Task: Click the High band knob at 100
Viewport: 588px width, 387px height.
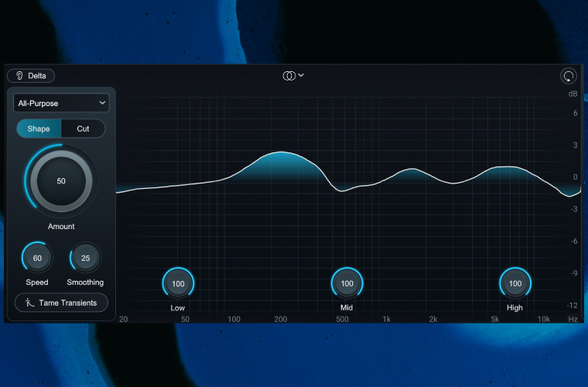Action: (515, 284)
